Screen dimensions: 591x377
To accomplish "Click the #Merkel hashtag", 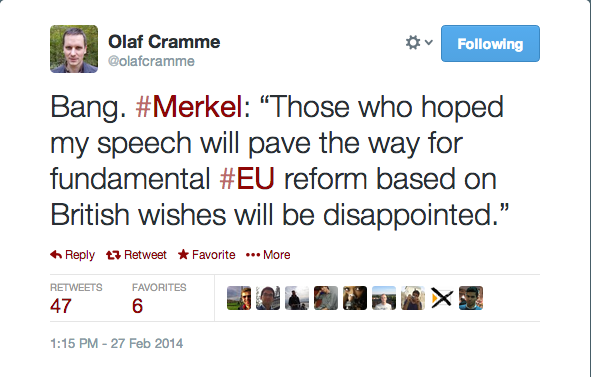I will tap(189, 107).
